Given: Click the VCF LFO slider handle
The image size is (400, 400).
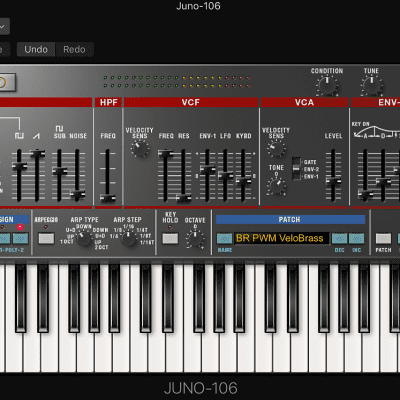Looking at the screenshot, I should point(225,175).
